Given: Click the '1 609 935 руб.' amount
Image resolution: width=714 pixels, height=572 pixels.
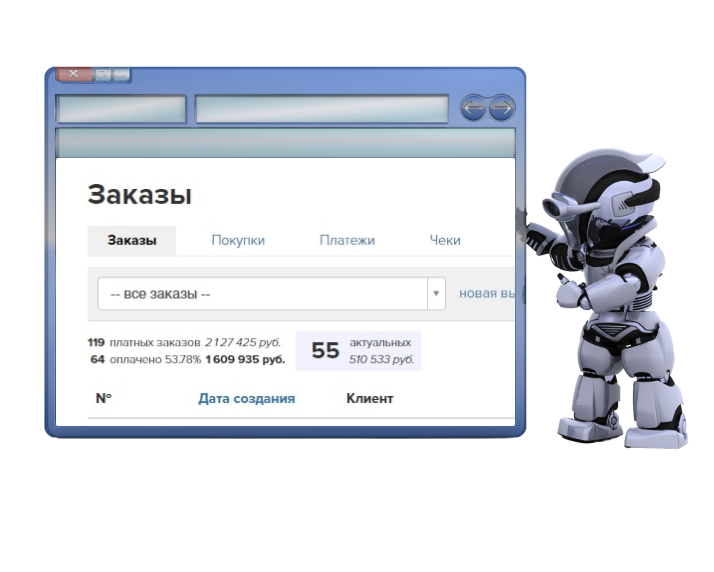Looking at the screenshot, I should 245,360.
